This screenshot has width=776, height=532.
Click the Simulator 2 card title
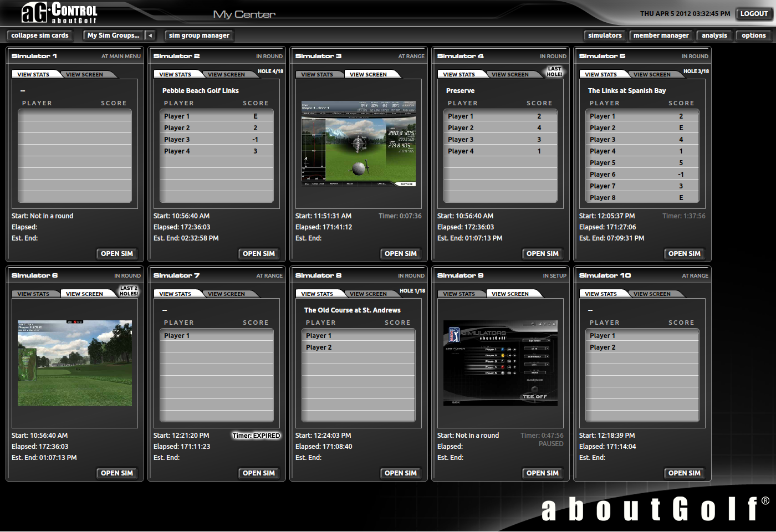pos(177,56)
